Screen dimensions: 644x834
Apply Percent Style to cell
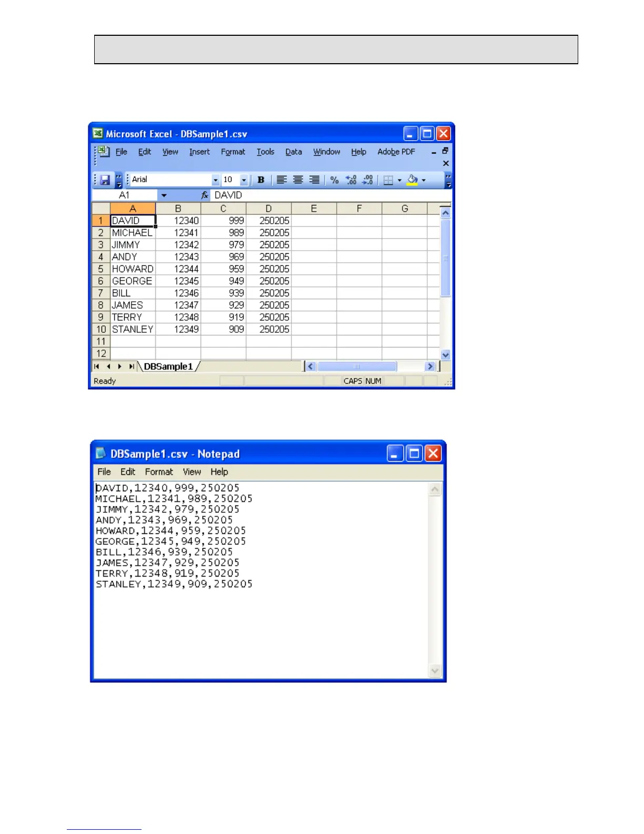point(334,180)
